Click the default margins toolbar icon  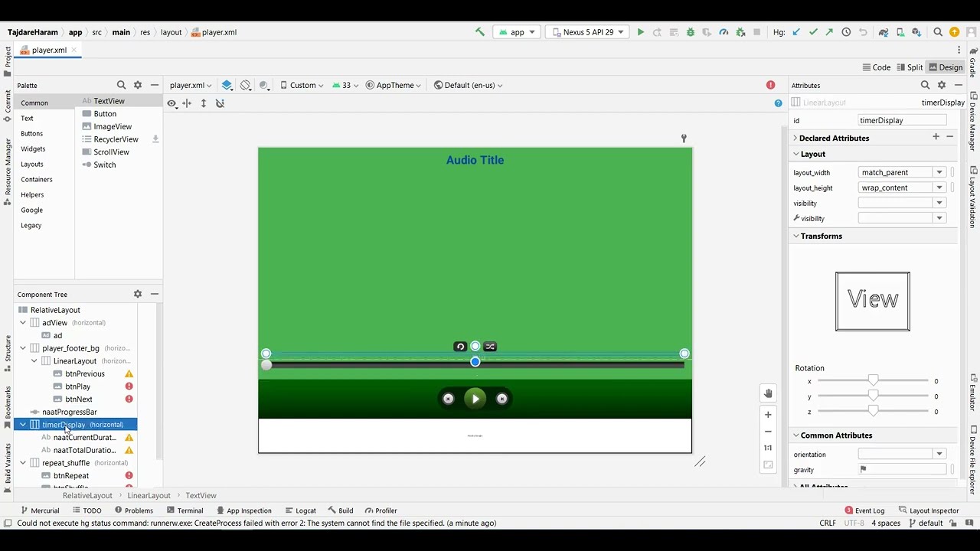coord(187,103)
